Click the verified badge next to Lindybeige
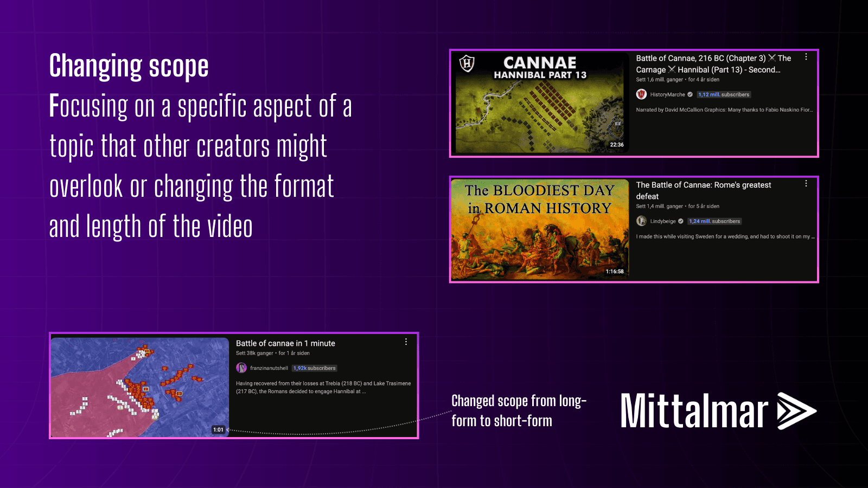 680,221
